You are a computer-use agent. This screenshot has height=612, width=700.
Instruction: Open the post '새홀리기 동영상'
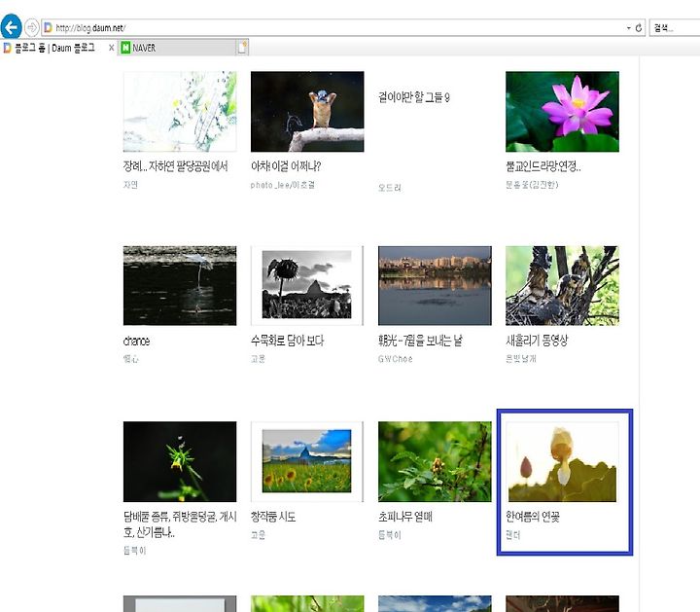[x=537, y=341]
